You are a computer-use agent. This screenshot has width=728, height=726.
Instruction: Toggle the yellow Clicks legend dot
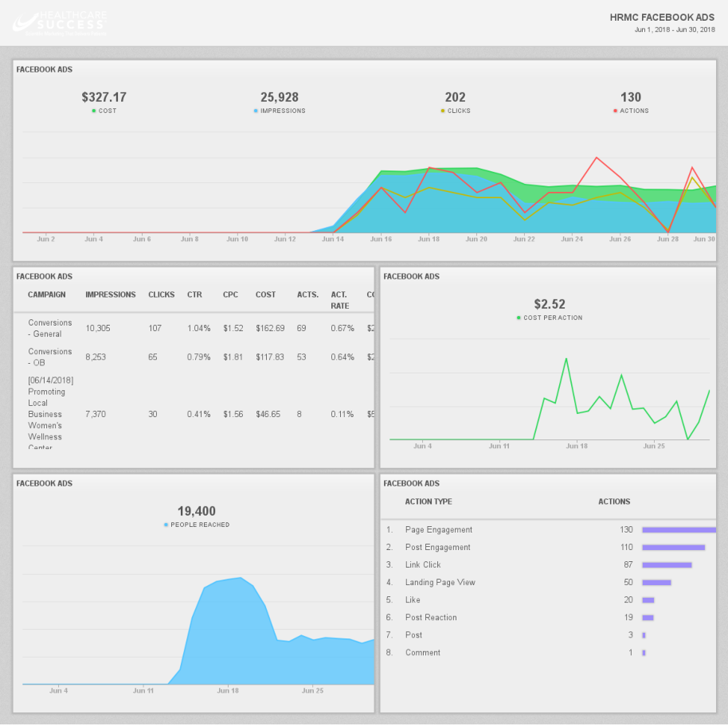(x=443, y=111)
